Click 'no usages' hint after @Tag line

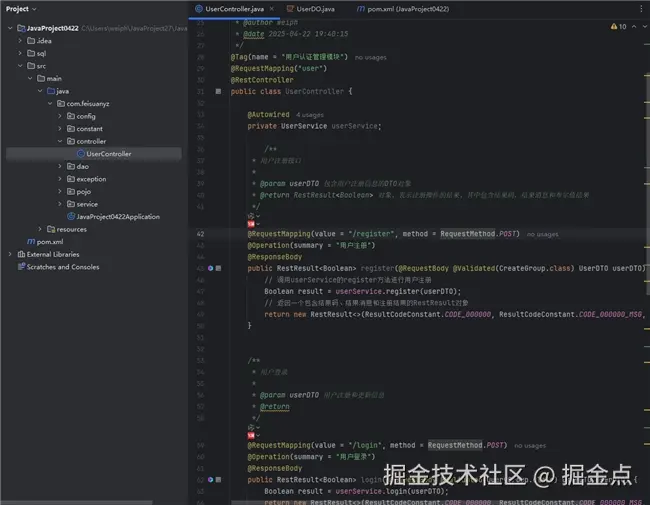(x=371, y=57)
